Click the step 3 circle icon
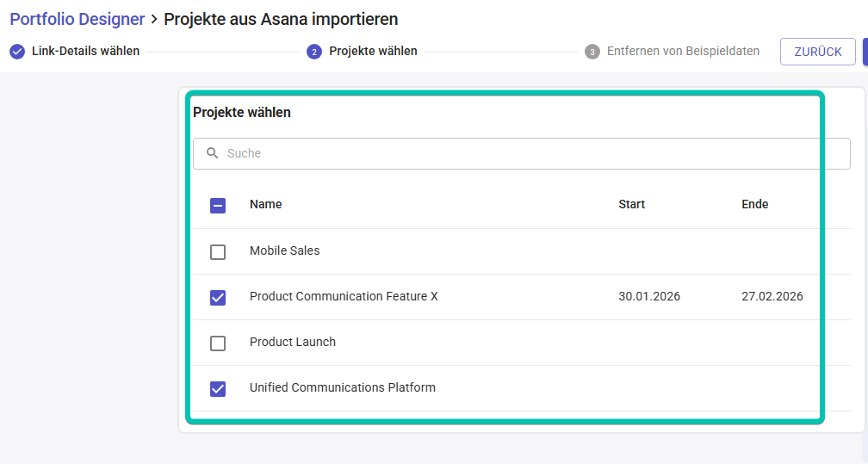The height and width of the screenshot is (464, 868). (592, 52)
